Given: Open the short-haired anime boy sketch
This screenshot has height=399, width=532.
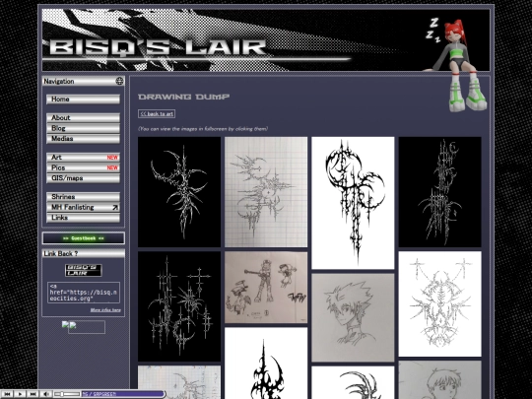Looking at the screenshot, I should point(439,380).
